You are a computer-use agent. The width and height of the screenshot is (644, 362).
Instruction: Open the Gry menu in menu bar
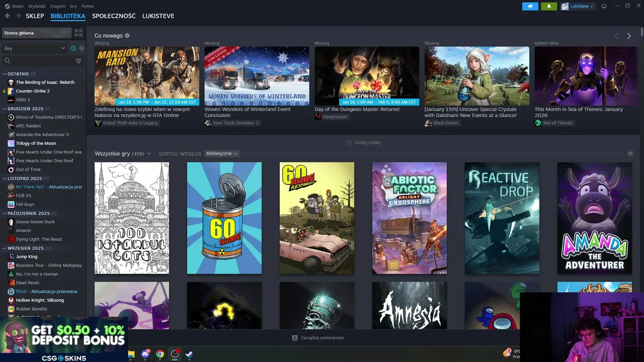click(73, 6)
